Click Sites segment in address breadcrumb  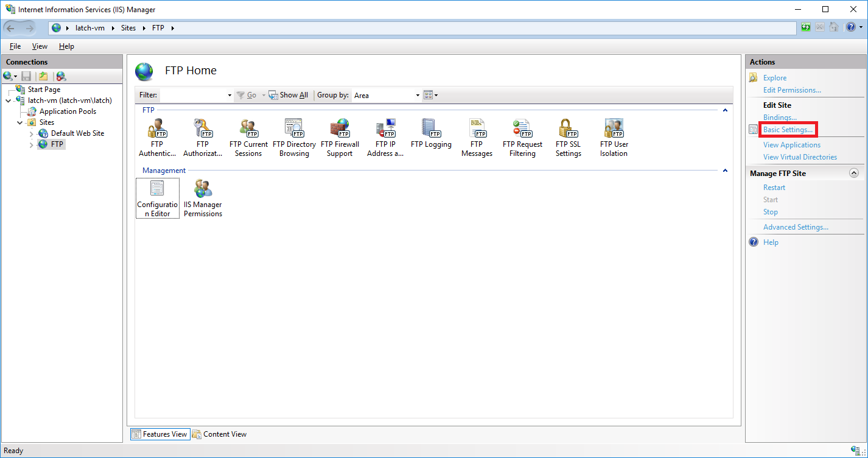[128, 28]
